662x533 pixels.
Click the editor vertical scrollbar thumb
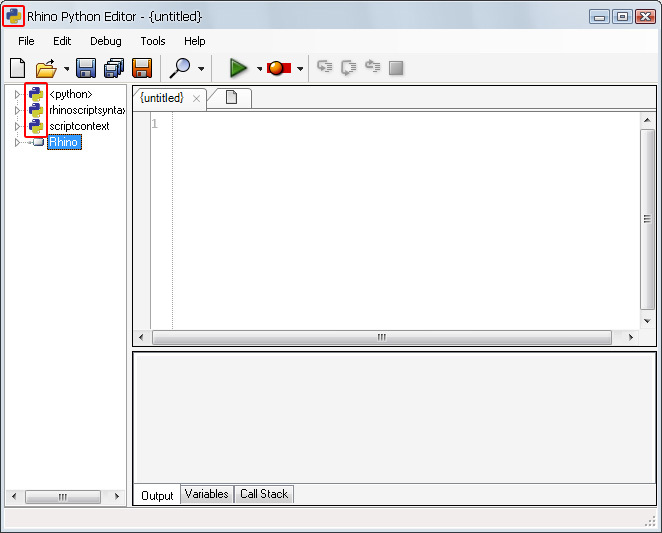click(x=647, y=220)
